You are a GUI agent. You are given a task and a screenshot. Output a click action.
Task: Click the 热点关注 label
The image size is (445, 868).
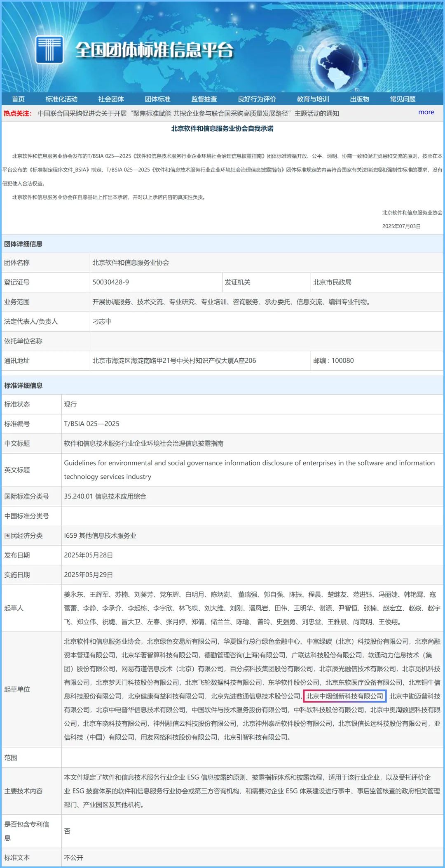[x=18, y=113]
